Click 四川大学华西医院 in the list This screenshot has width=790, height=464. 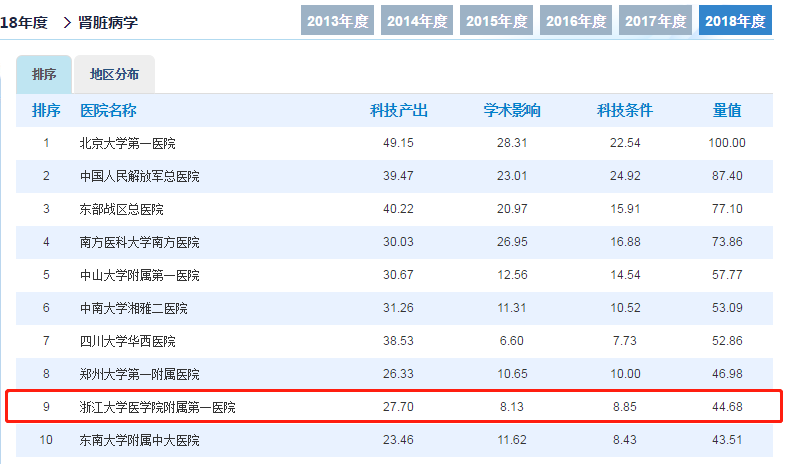(127, 341)
